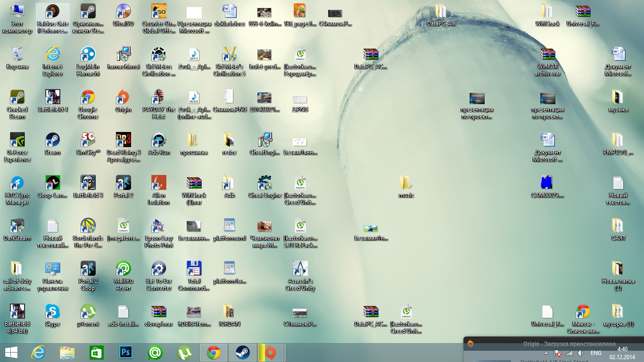Click the Windows Start button
The width and height of the screenshot is (644, 362).
11,353
